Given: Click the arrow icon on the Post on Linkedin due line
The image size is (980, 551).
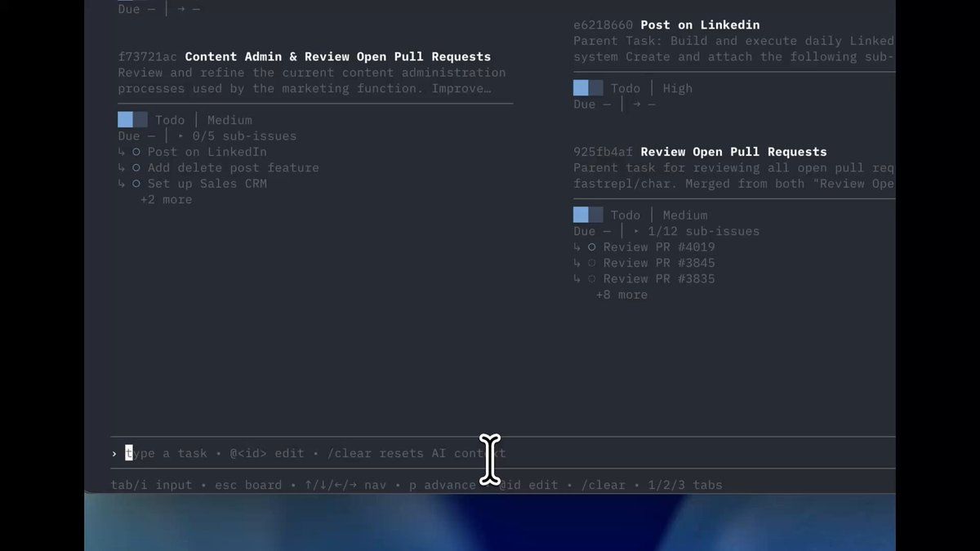Looking at the screenshot, I should tap(638, 104).
